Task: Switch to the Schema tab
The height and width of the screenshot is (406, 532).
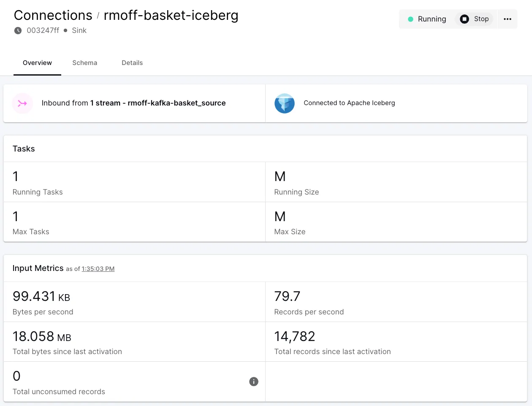Action: tap(84, 63)
